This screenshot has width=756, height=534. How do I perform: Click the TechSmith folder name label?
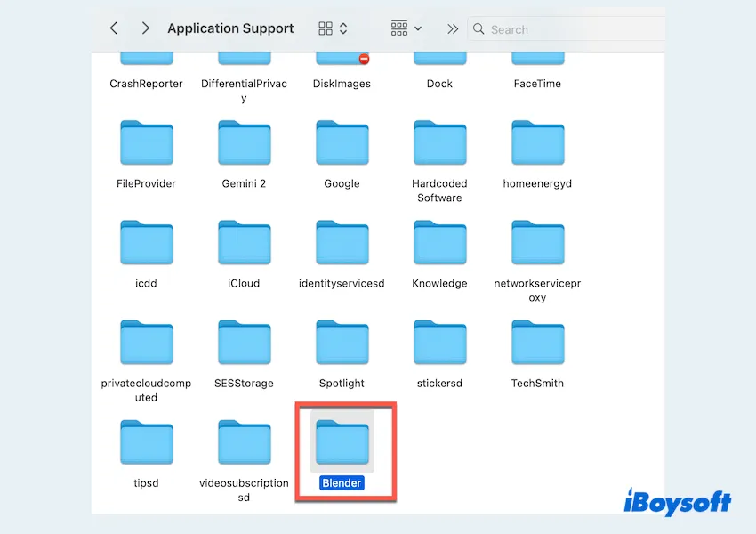pos(537,383)
